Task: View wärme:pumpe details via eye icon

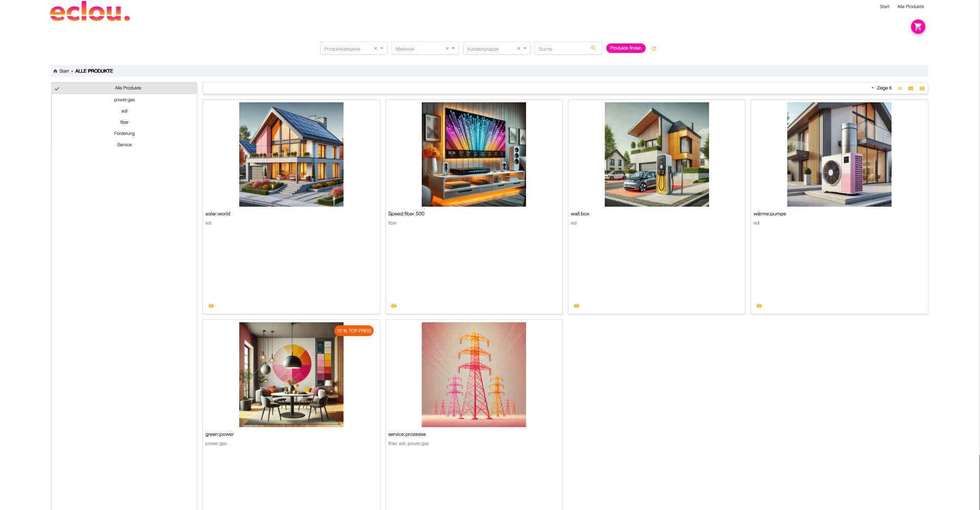Action: (x=759, y=306)
